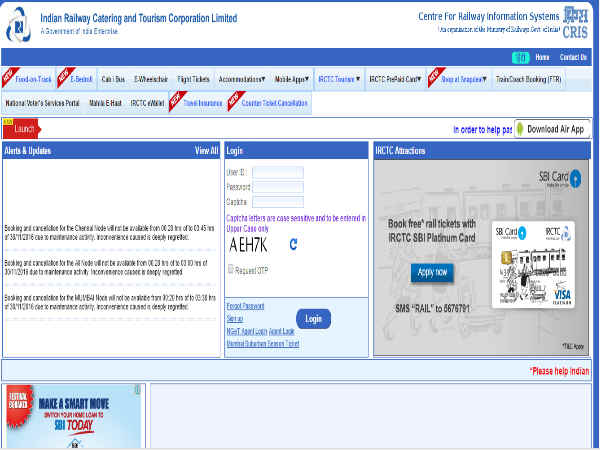Click the Hindi language toggle icon

tap(521, 58)
